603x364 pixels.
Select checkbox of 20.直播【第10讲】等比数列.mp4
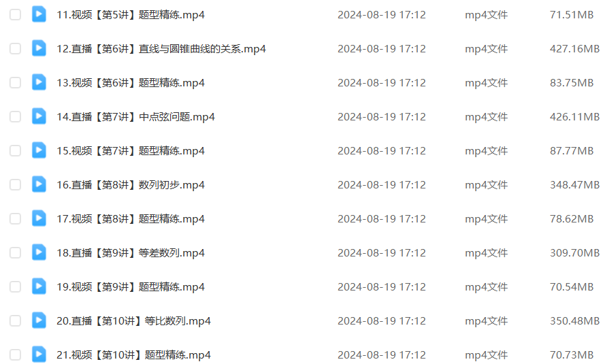pos(16,320)
